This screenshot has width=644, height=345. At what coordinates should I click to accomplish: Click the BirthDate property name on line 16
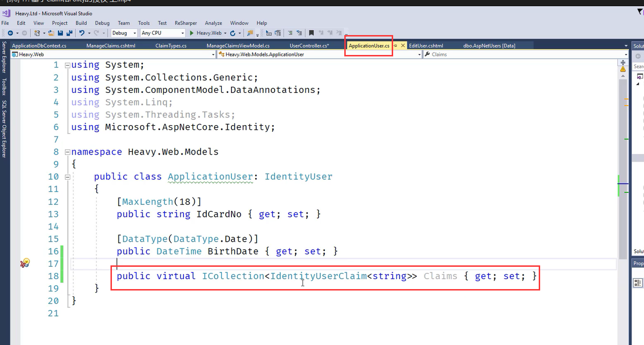(x=233, y=251)
